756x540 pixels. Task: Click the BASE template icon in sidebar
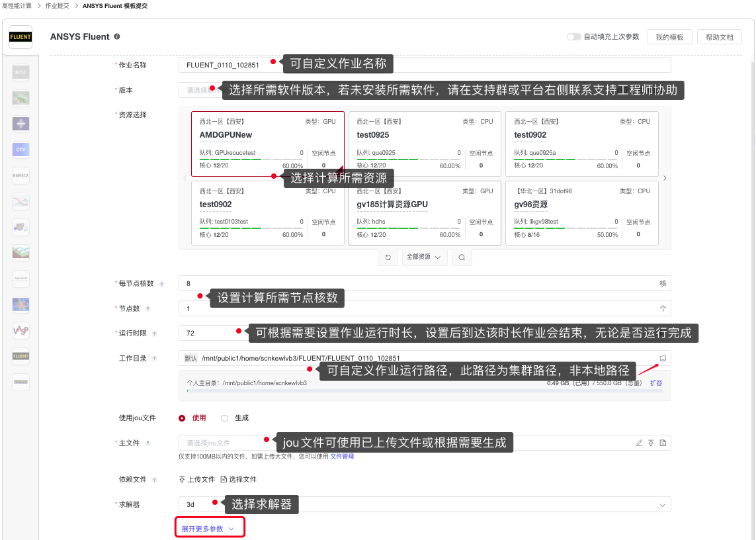tap(21, 72)
